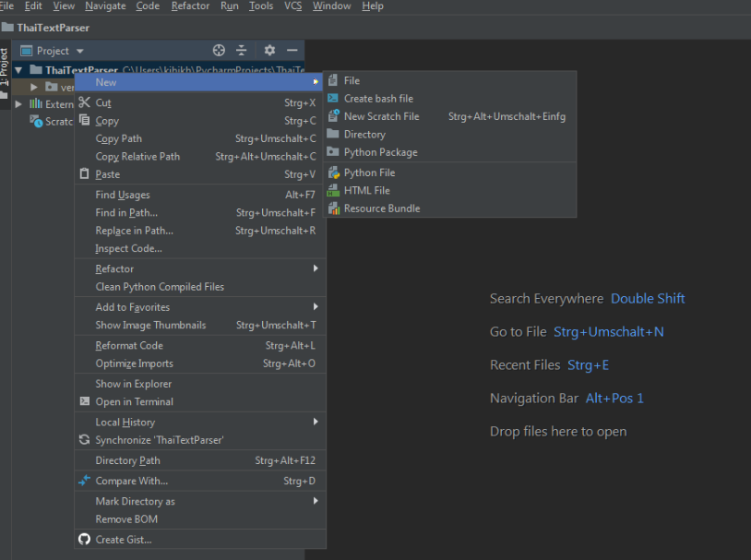
Task: Click the Strg+Umschalt+N Go to File hint
Action: [x=608, y=331]
